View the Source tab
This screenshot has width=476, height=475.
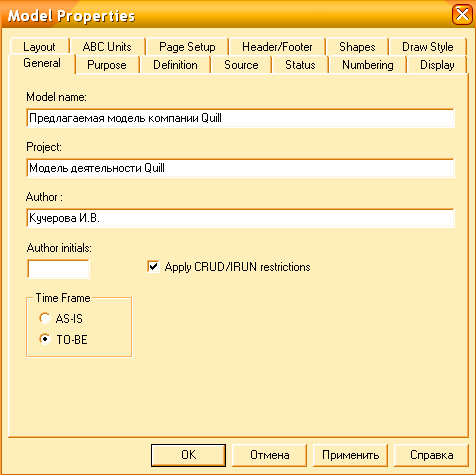(241, 65)
